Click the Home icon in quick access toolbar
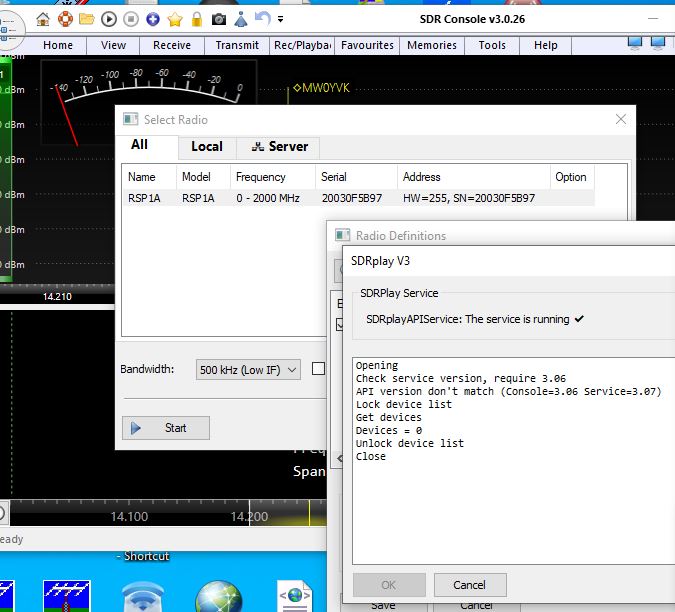 [x=43, y=18]
